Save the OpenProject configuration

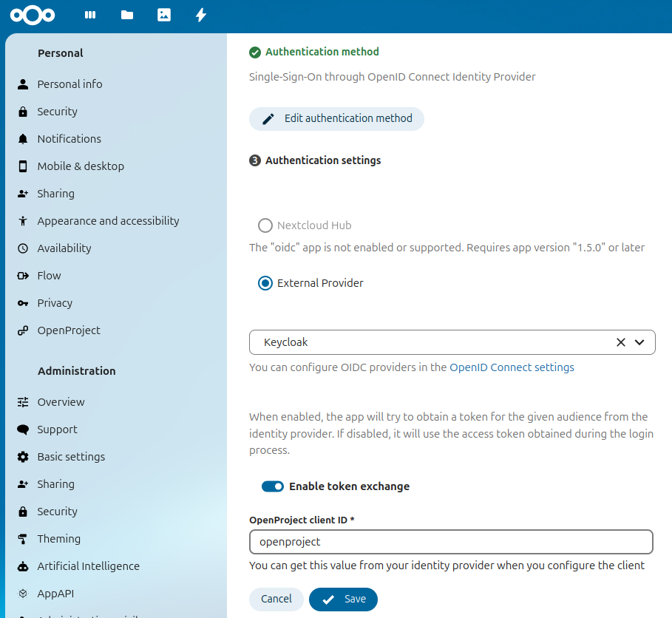coord(343,599)
